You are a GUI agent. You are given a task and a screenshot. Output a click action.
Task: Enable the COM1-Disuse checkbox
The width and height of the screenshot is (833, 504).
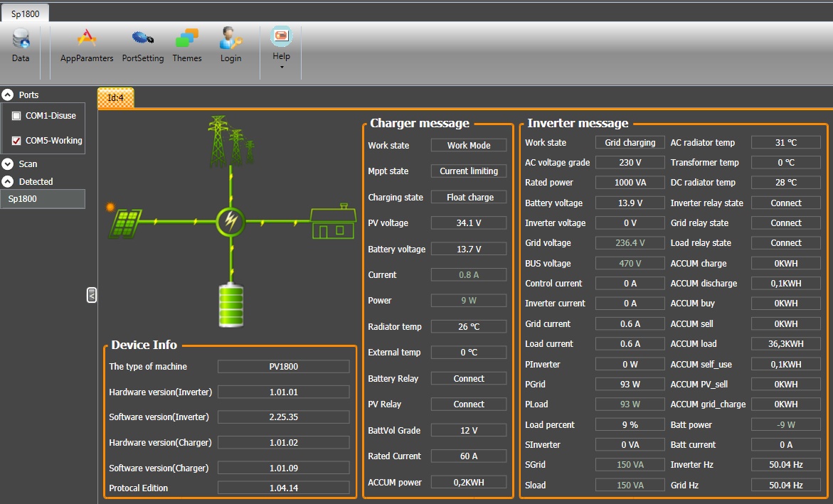tap(16, 116)
